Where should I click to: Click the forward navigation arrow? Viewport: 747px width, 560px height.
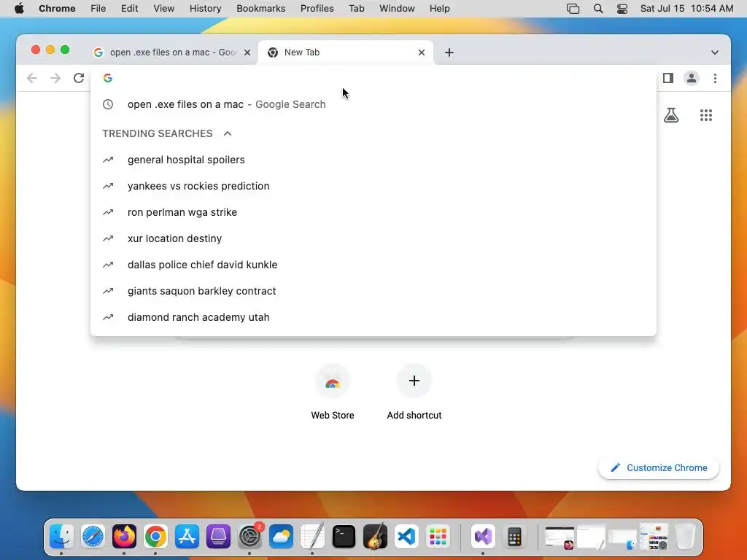pyautogui.click(x=55, y=78)
